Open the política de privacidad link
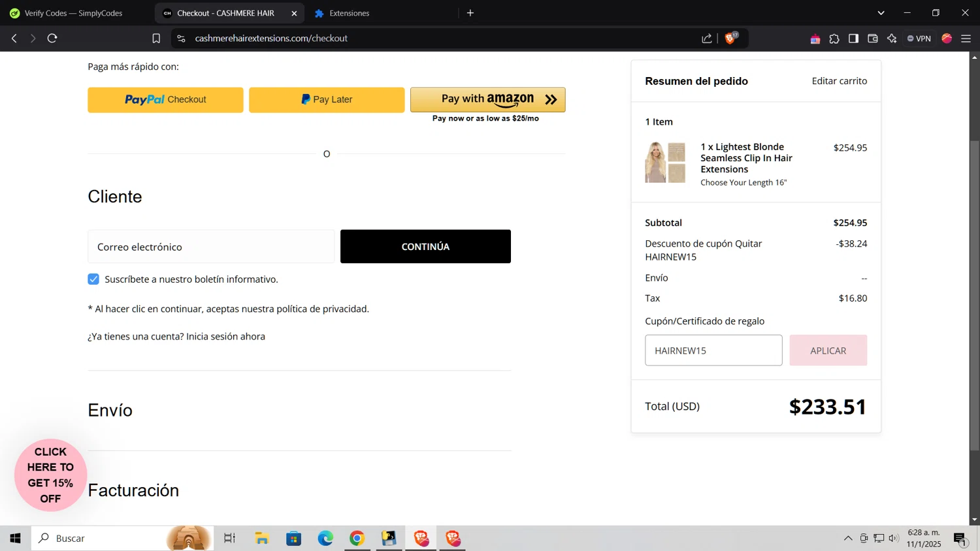Viewport: 980px width, 551px height. point(323,309)
